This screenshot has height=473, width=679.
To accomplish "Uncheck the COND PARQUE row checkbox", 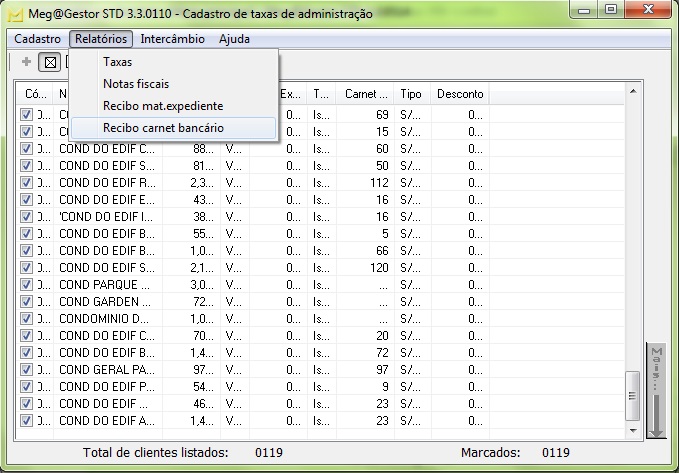I will [27, 284].
